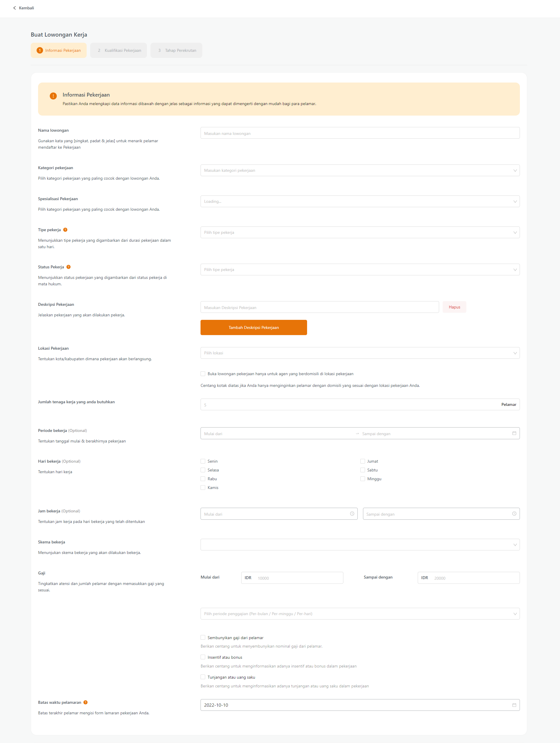
Task: Click Tambah Deskripsi Pekerjaan button
Action: coord(254,327)
